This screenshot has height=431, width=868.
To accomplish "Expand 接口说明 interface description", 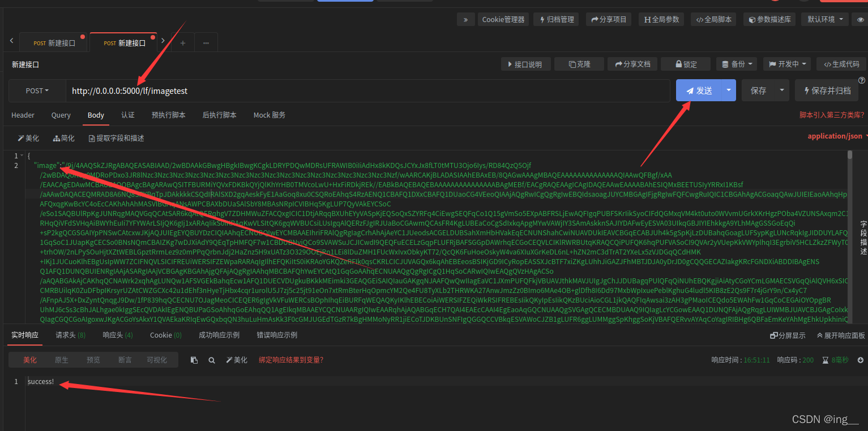I will (525, 64).
